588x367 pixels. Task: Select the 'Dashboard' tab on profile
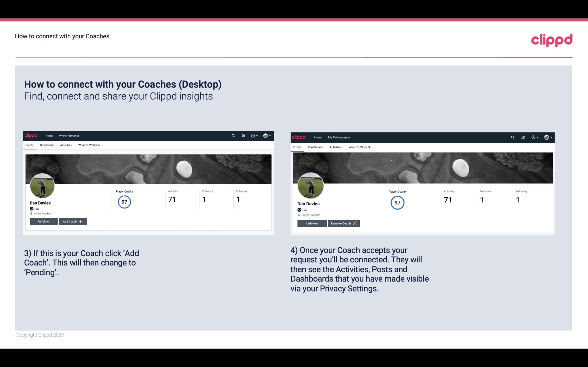pos(47,145)
